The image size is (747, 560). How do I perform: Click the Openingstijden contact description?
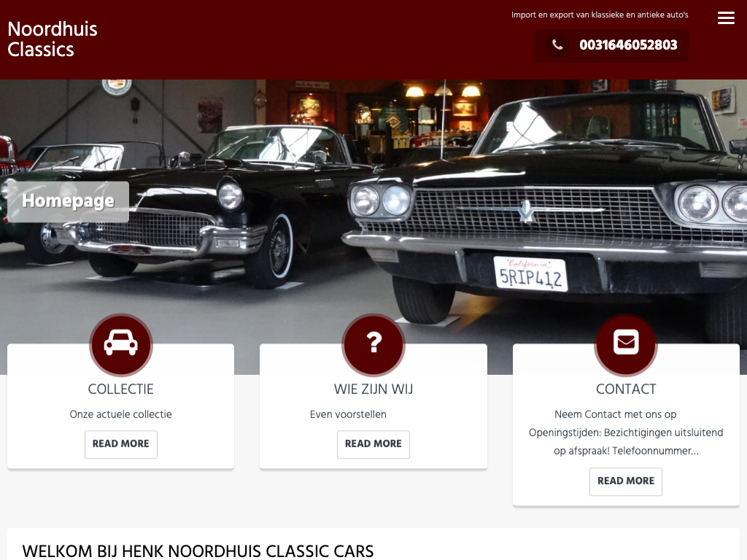(x=625, y=432)
